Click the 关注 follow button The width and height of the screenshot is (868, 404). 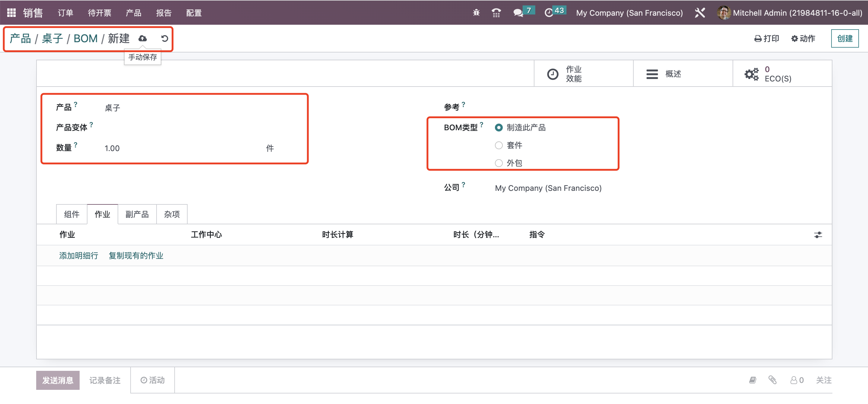(x=824, y=380)
